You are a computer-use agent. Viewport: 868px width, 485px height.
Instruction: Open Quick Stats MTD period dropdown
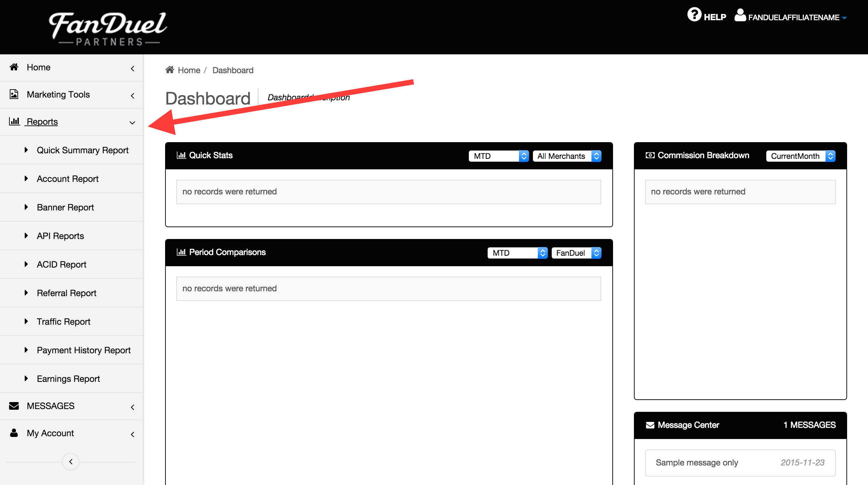tap(498, 156)
